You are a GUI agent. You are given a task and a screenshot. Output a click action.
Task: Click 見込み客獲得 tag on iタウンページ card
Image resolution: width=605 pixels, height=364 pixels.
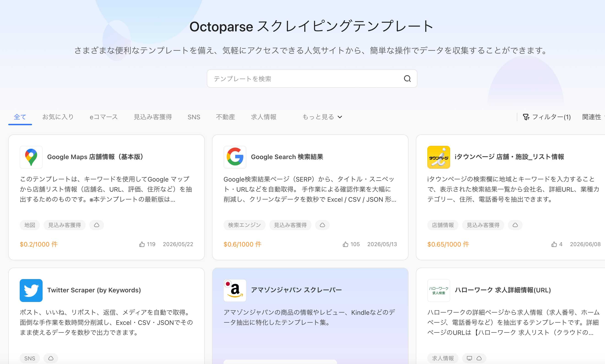(x=483, y=225)
